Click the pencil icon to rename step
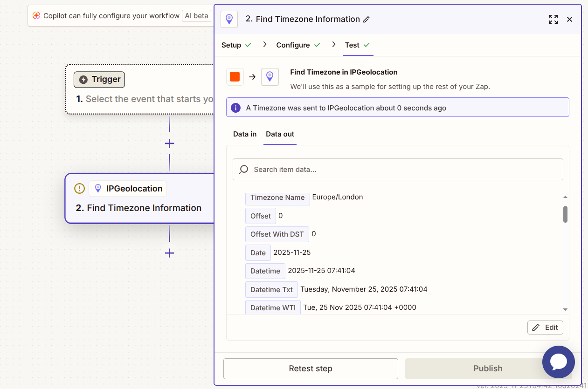This screenshot has width=588, height=389. [x=367, y=20]
